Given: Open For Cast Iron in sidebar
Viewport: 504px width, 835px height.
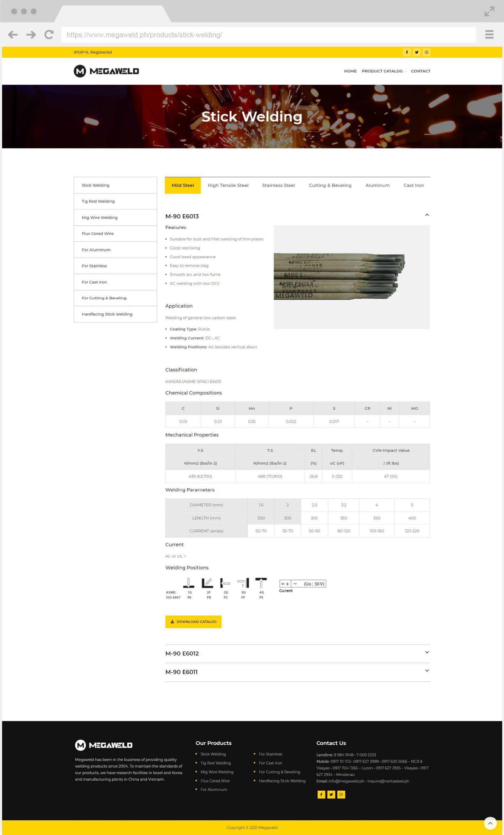Looking at the screenshot, I should (x=115, y=282).
